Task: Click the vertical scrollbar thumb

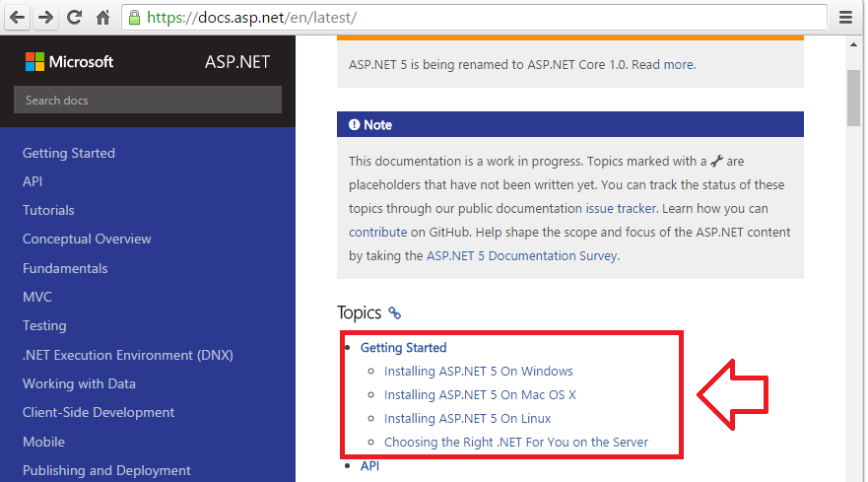Action: point(853,98)
